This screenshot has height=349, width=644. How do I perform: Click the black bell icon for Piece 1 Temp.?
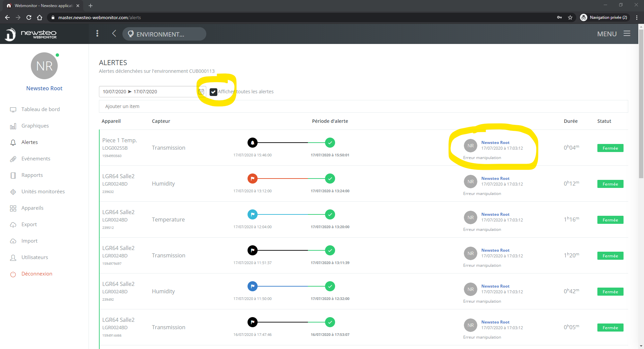point(253,143)
